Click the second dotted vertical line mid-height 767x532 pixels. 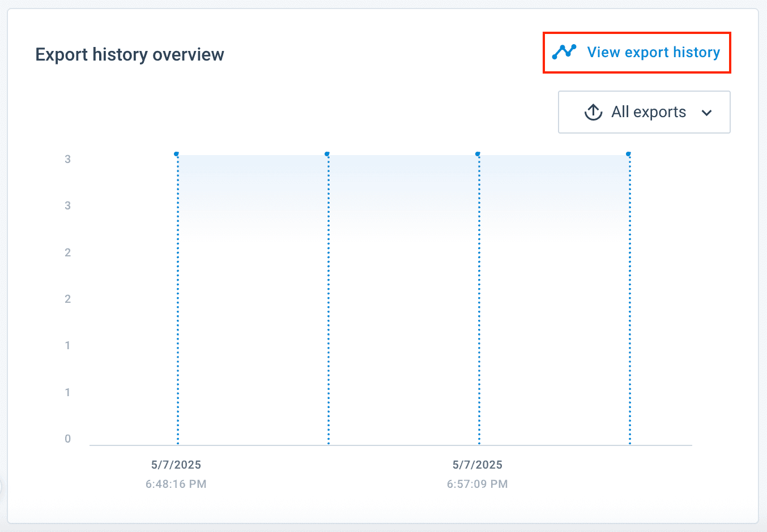pos(329,300)
